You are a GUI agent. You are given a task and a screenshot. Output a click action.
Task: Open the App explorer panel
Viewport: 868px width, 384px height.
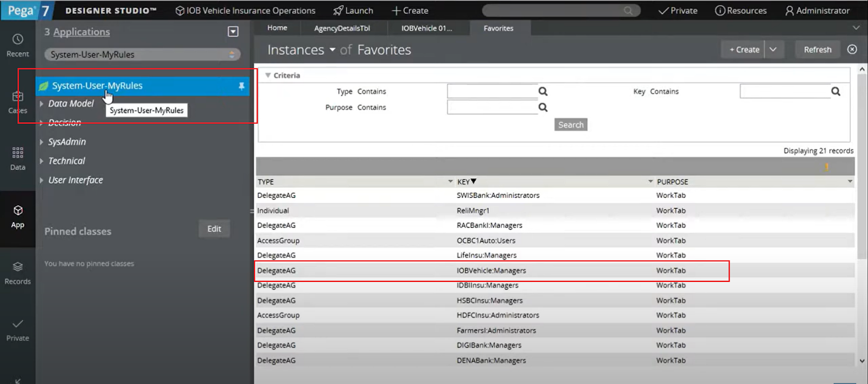coord(17,217)
